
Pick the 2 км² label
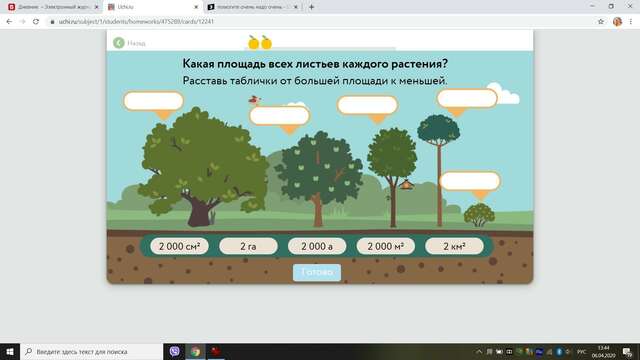pos(454,246)
